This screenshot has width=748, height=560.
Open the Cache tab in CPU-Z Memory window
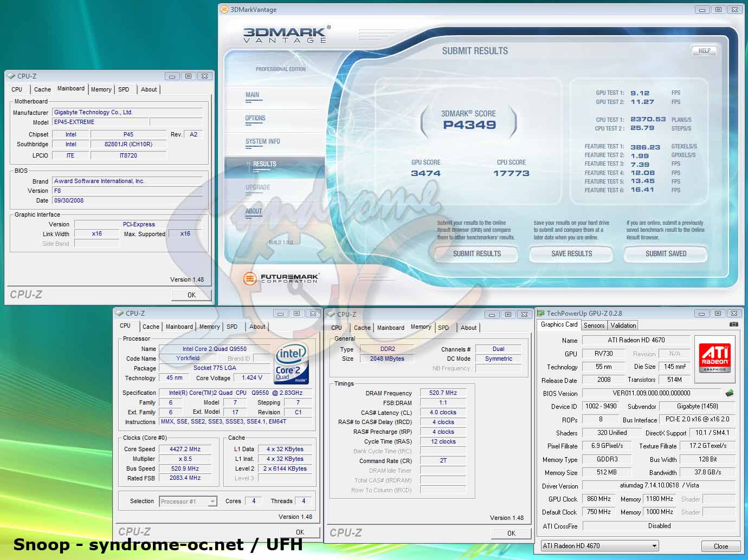362,328
